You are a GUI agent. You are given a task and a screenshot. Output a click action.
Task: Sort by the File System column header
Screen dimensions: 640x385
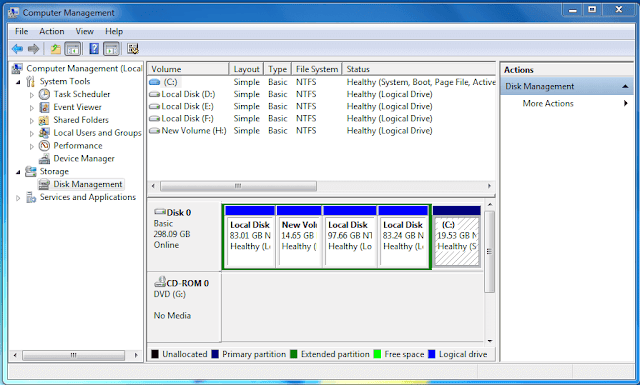pos(317,69)
